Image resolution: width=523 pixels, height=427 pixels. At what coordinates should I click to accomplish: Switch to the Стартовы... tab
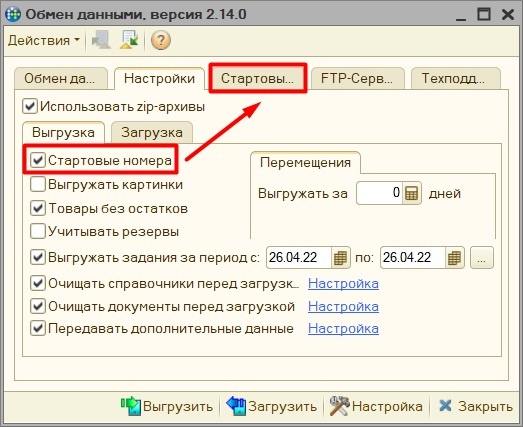pos(257,78)
